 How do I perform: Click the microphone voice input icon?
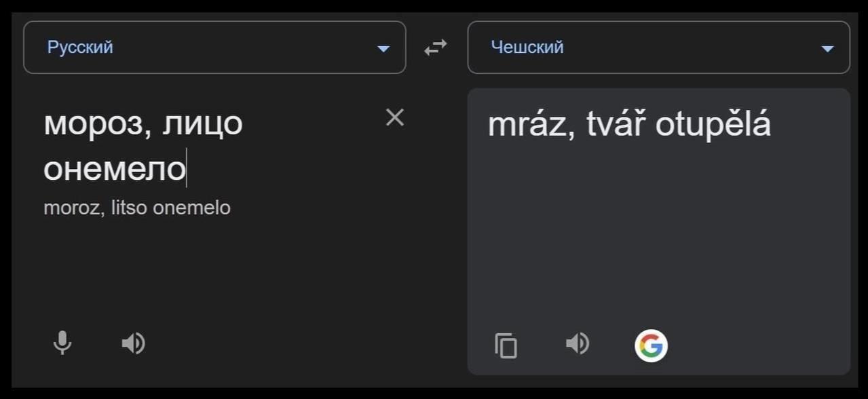(62, 343)
